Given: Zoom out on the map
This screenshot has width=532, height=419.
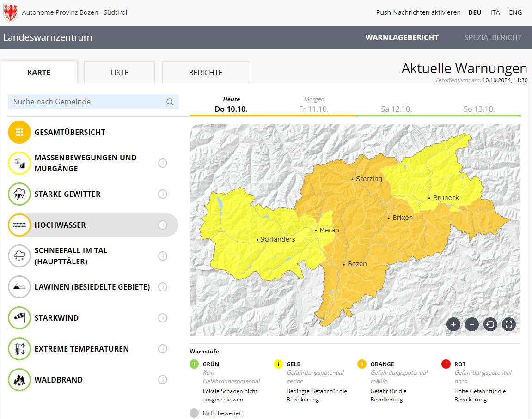Looking at the screenshot, I should click(471, 324).
